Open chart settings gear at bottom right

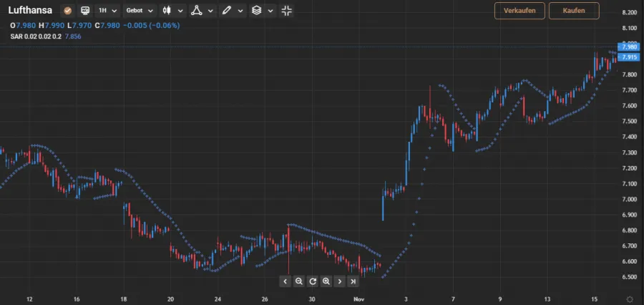[x=629, y=298]
